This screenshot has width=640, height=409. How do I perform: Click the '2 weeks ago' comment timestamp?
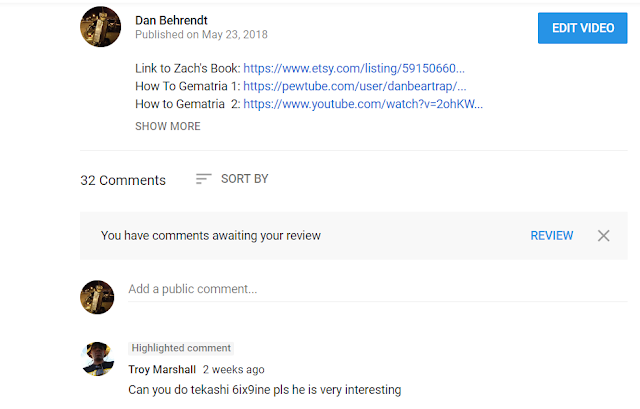(233, 369)
